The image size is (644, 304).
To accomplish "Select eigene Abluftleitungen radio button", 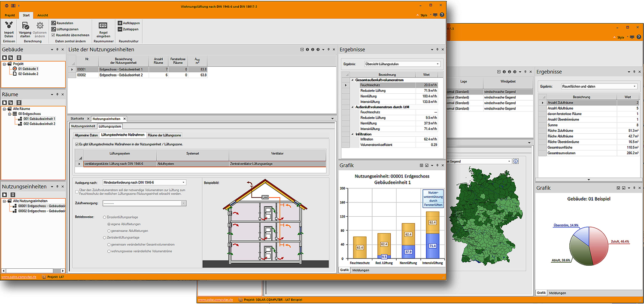I will 109,224.
